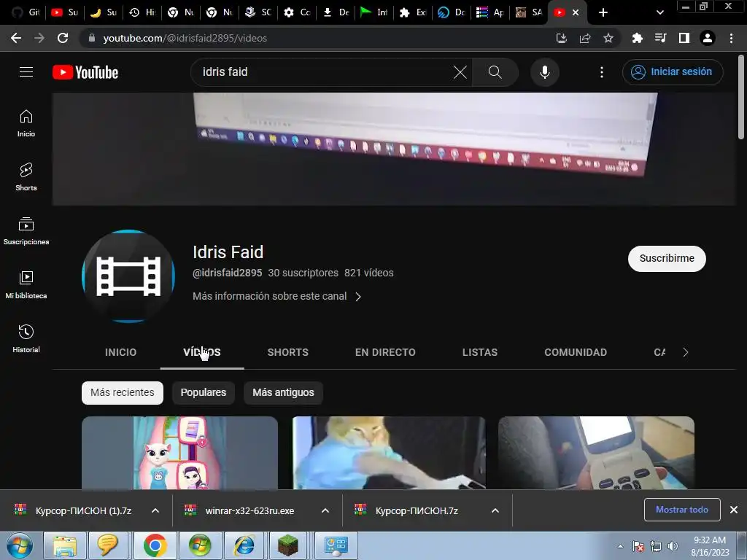Click the address bar URL
This screenshot has width=747, height=560.
coord(185,38)
